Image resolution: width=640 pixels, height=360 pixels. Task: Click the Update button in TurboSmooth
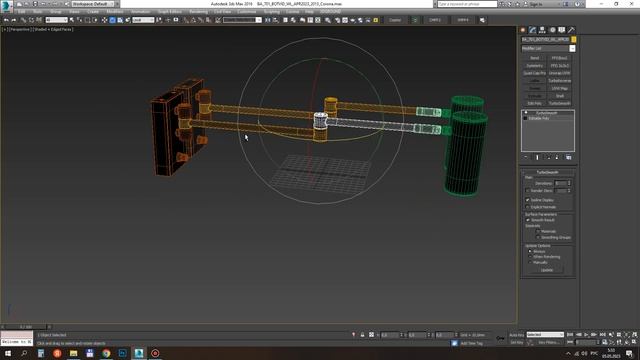pos(547,270)
